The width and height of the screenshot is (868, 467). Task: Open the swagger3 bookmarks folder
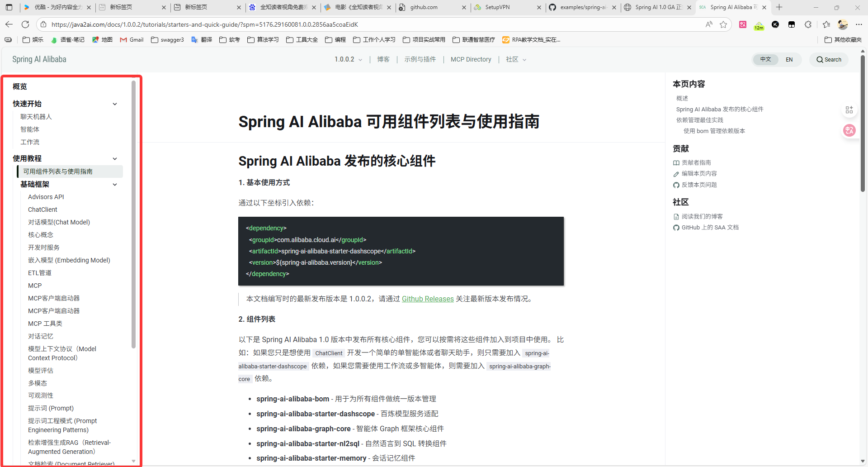[167, 40]
